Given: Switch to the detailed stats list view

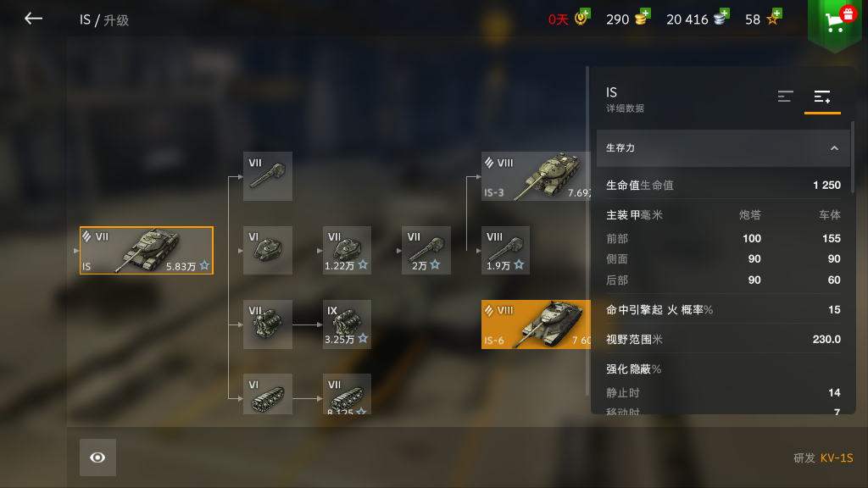Looking at the screenshot, I should 822,97.
